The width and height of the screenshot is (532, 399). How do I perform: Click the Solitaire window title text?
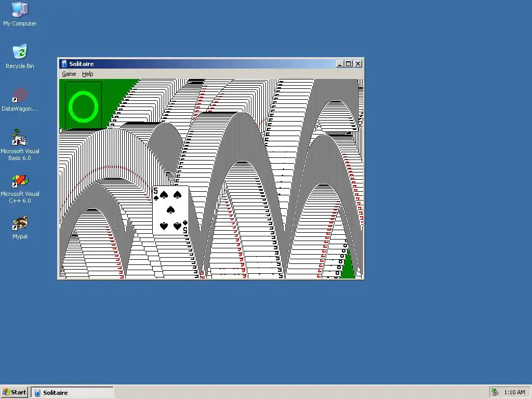[82, 64]
